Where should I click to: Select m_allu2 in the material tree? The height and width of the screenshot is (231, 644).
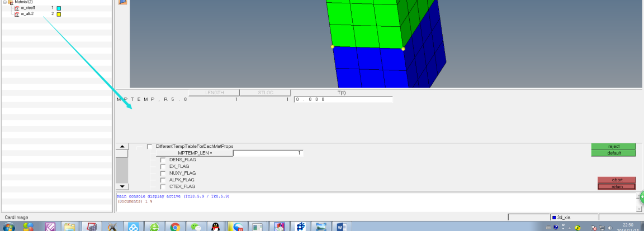(27, 14)
